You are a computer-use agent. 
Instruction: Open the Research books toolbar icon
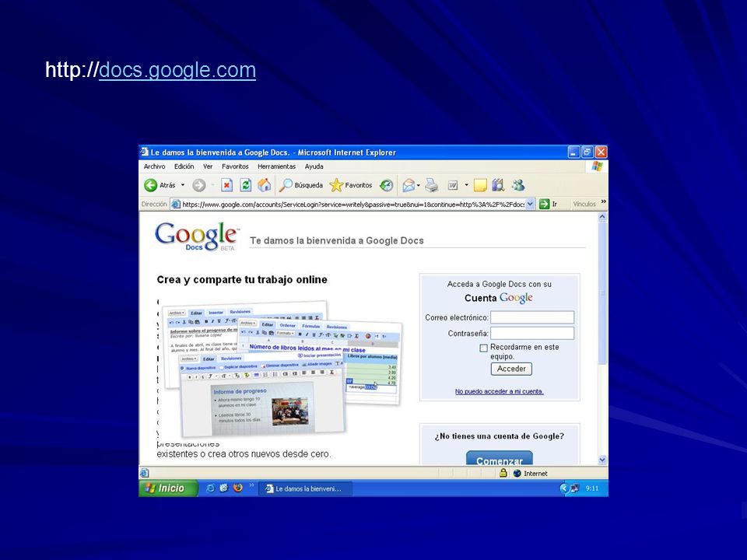498,185
